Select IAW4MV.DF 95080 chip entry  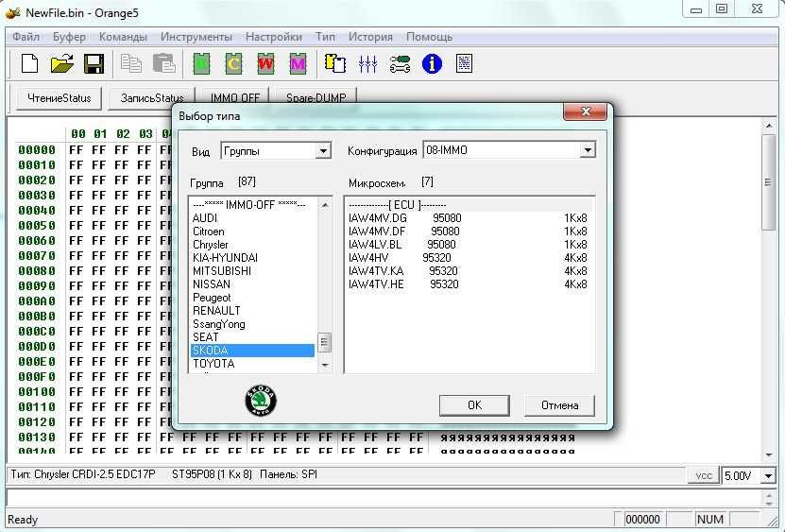(469, 232)
